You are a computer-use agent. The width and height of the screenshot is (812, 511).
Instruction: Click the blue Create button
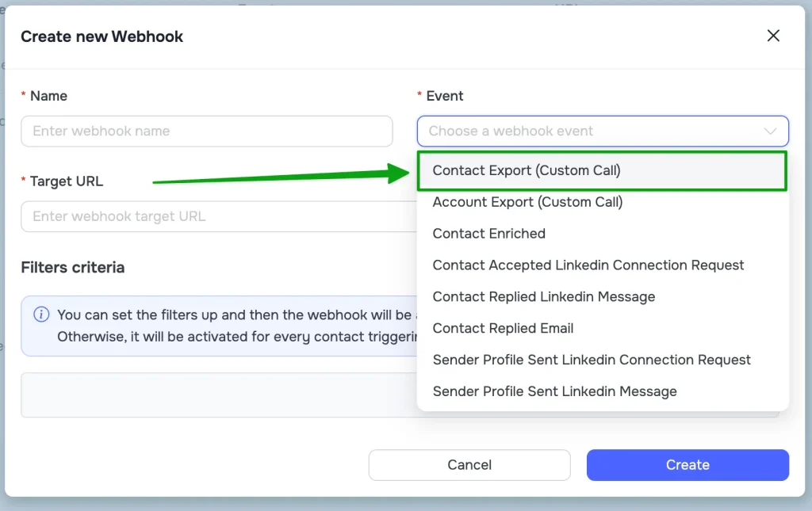[688, 465]
